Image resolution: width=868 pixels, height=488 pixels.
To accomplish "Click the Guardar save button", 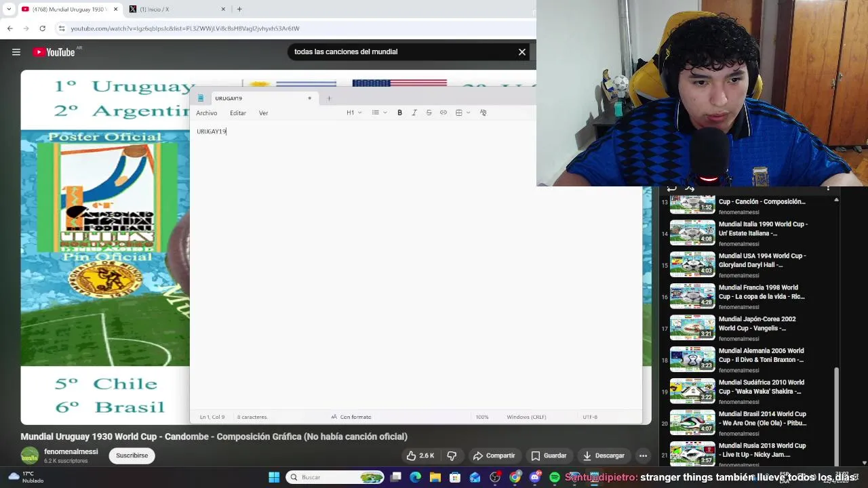I will [x=549, y=455].
